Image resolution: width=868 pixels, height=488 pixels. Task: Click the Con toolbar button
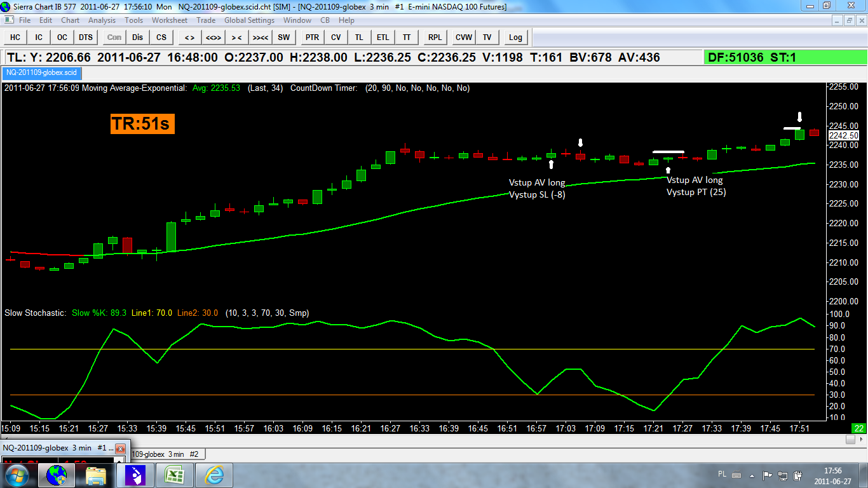(114, 37)
